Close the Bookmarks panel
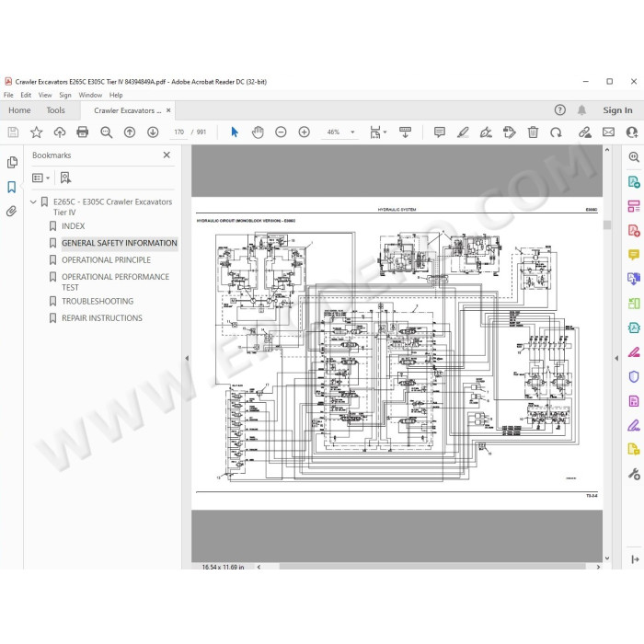The height and width of the screenshot is (644, 644). (167, 155)
